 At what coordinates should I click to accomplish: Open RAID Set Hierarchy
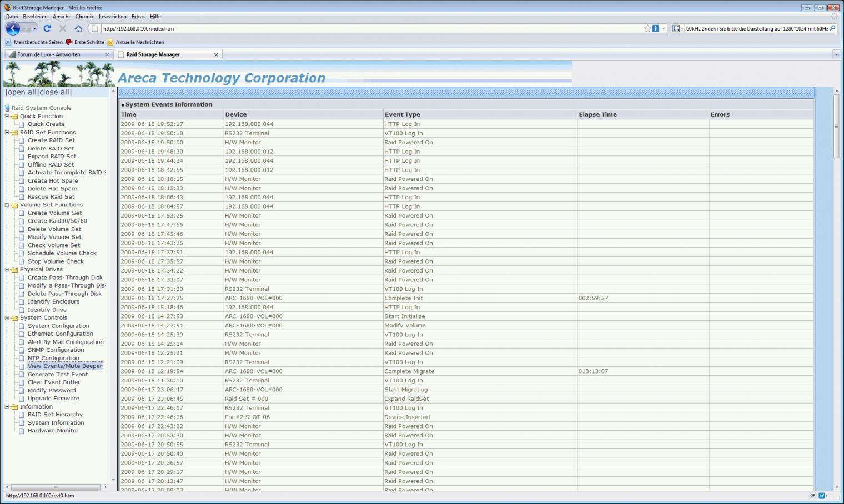click(x=55, y=414)
